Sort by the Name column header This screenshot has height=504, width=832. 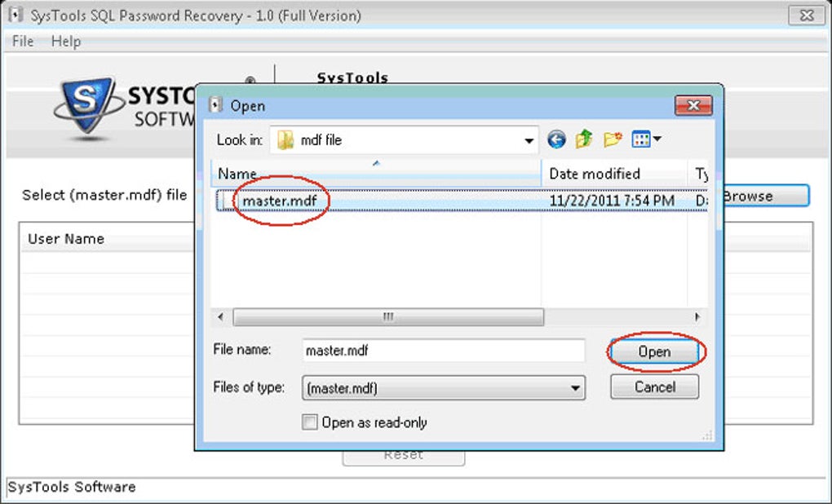pos(376,174)
